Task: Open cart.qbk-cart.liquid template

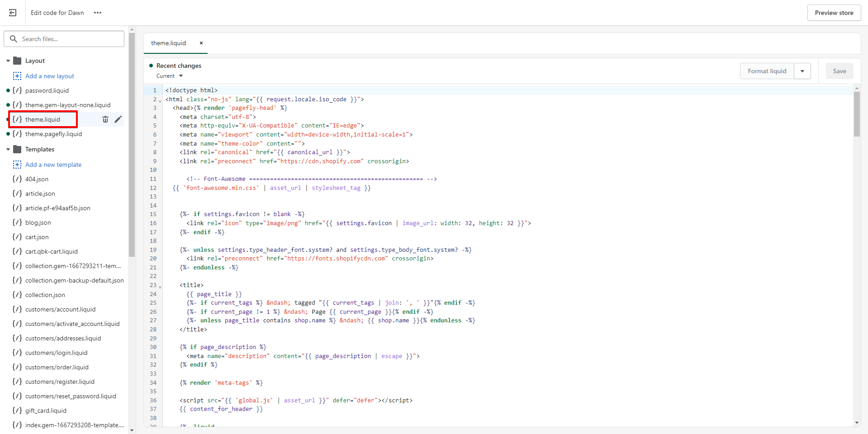Action: coord(51,251)
